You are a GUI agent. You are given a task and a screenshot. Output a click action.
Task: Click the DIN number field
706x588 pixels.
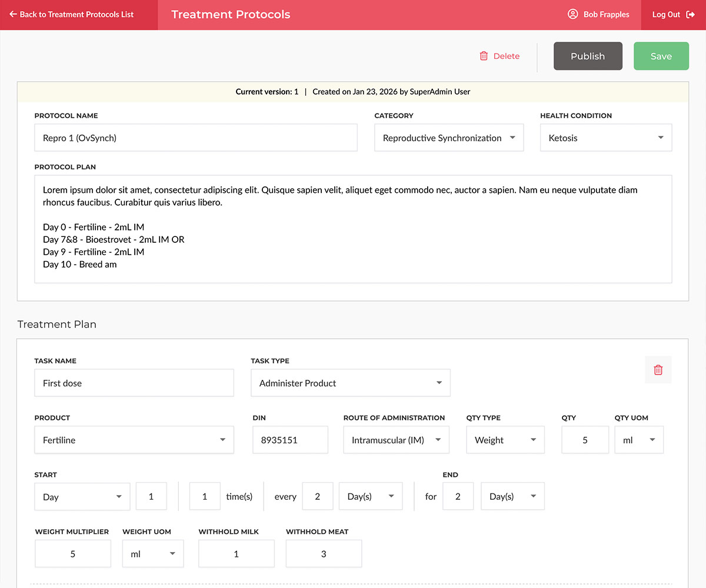290,440
